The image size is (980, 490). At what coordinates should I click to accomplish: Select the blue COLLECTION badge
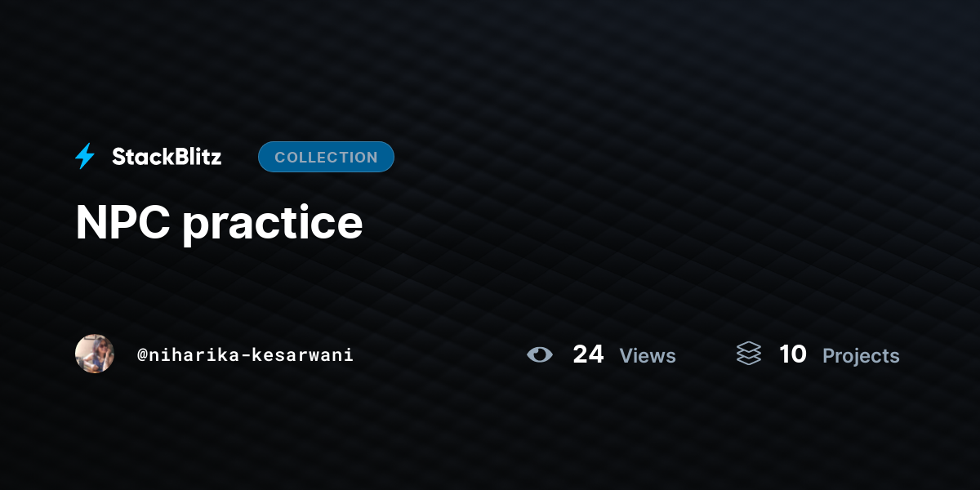[x=326, y=157]
